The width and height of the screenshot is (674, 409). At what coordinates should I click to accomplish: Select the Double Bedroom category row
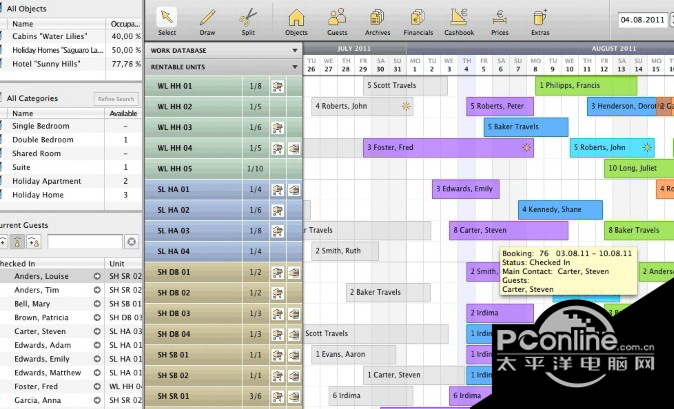[71, 140]
